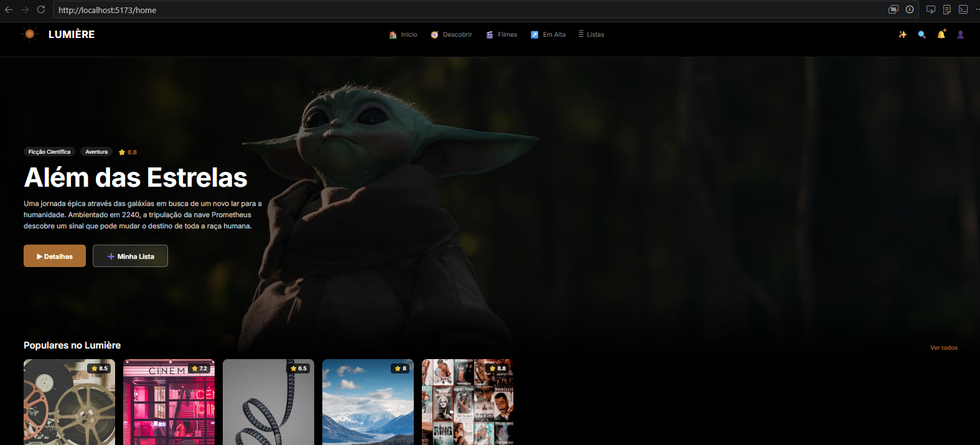Open the user profile icon

click(x=961, y=35)
